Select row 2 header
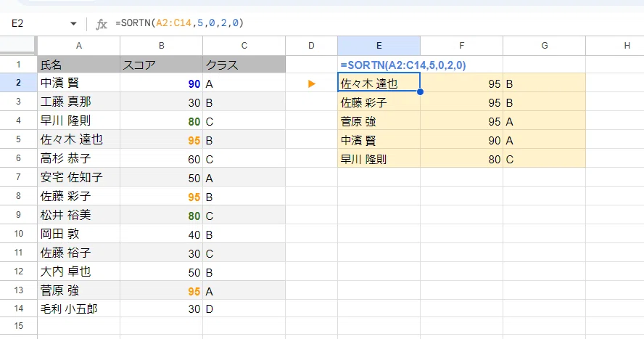This screenshot has height=339, width=644. coord(18,83)
